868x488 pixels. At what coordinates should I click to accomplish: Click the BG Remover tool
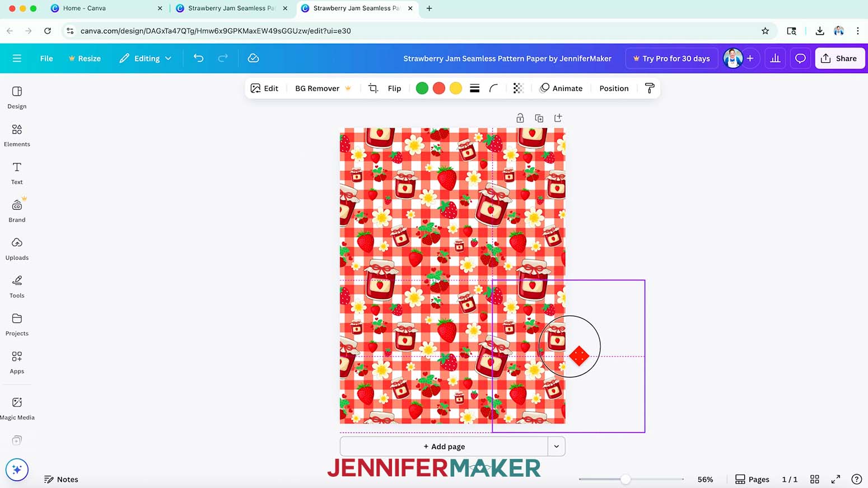point(323,88)
